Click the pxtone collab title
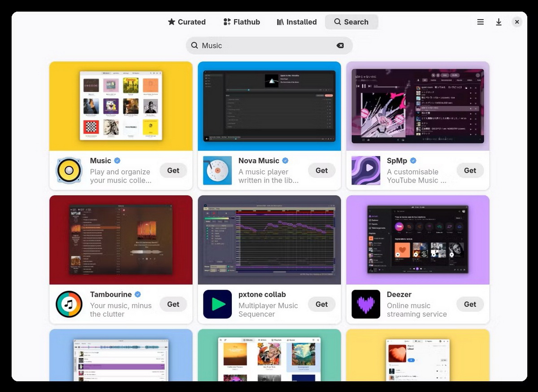This screenshot has height=392, width=538. (262, 294)
